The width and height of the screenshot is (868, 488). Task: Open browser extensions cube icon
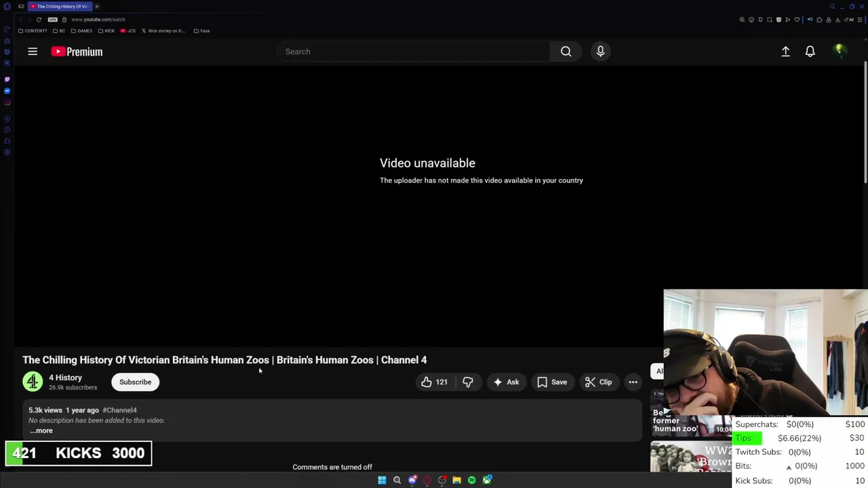[x=819, y=20]
